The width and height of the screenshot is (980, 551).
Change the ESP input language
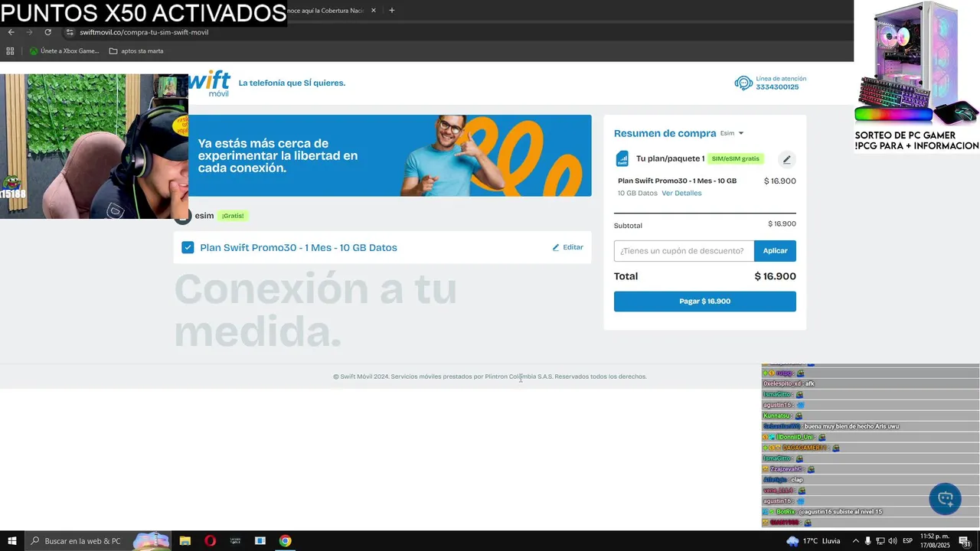pyautogui.click(x=907, y=541)
